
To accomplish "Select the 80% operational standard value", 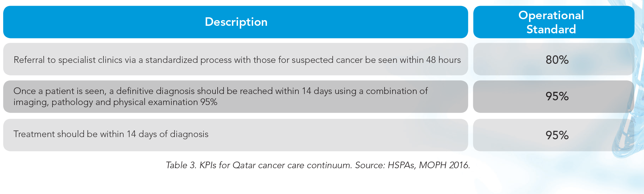I will coord(557,60).
